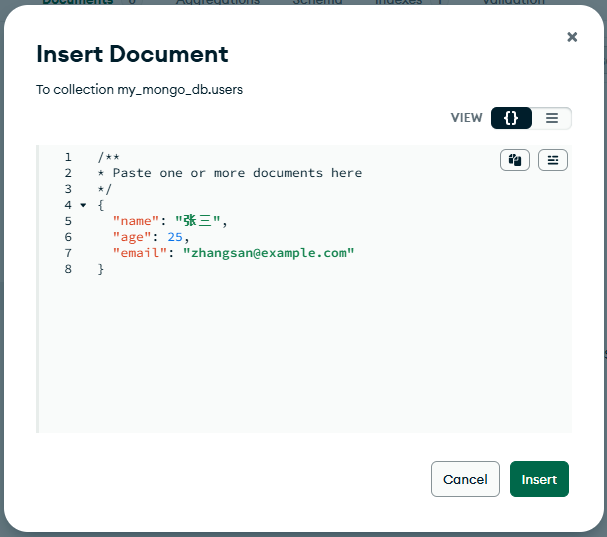This screenshot has width=607, height=537.
Task: Click the collection name my_mongo_db.users
Action: (x=180, y=89)
